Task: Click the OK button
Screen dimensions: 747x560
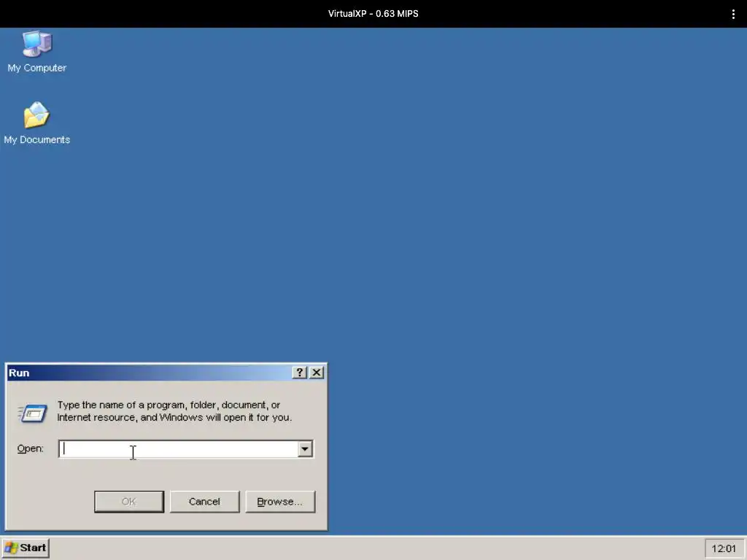Action: point(129,502)
